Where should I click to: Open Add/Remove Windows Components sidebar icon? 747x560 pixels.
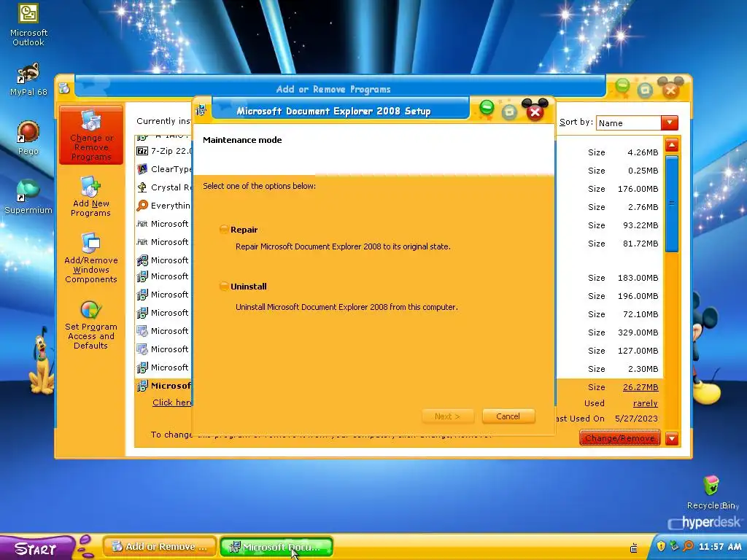point(90,257)
